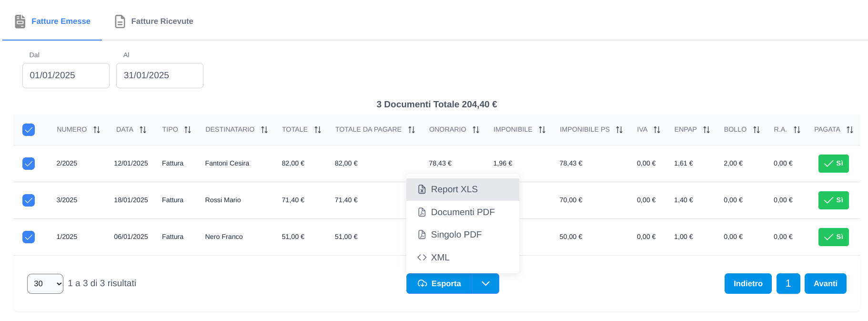Viewport: 868px width, 321px height.
Task: Click the Report XLS file icon
Action: 422,189
